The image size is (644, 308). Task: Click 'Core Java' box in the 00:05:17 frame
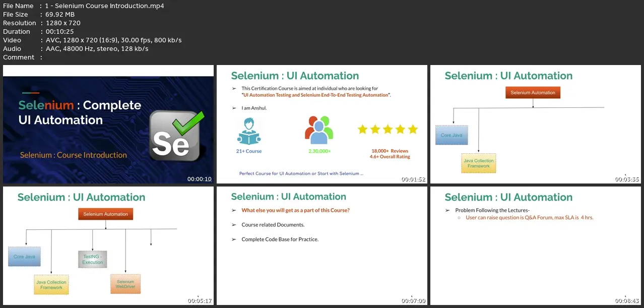(24, 257)
